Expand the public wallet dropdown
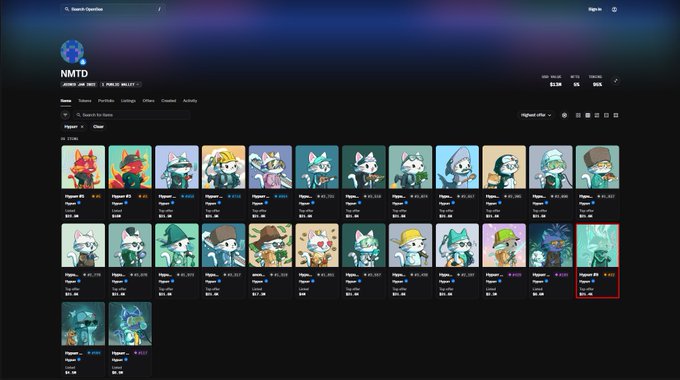This screenshot has width=680, height=380. (121, 85)
